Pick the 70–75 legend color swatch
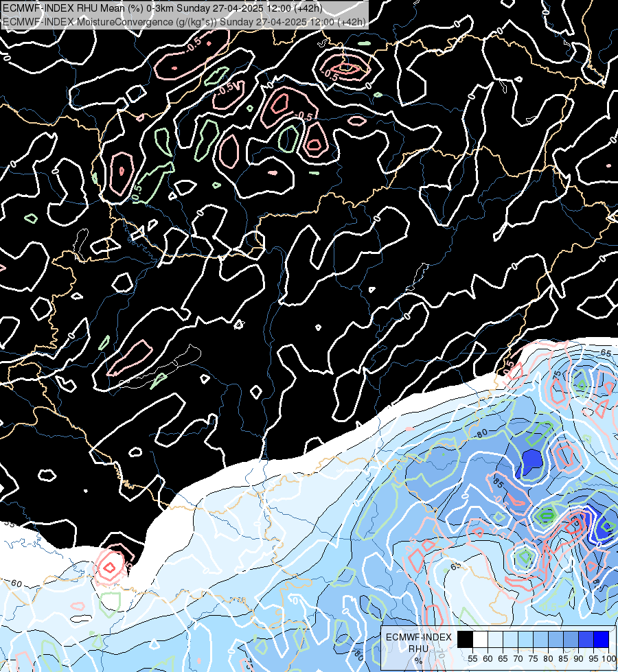The image size is (618, 672). click(x=525, y=639)
